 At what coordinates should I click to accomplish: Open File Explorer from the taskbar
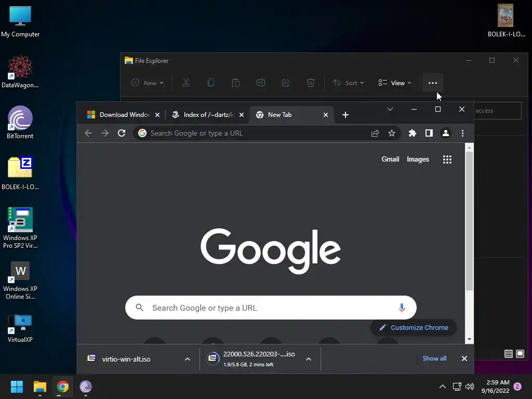[39, 387]
